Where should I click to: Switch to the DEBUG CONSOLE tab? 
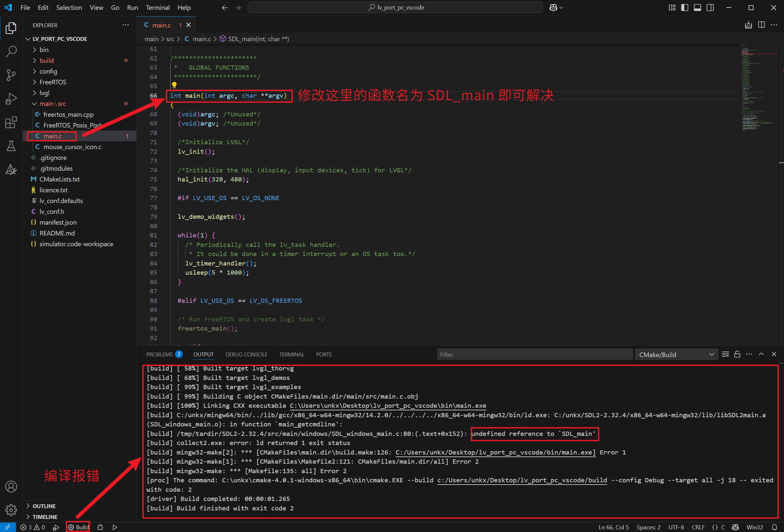[x=246, y=354]
